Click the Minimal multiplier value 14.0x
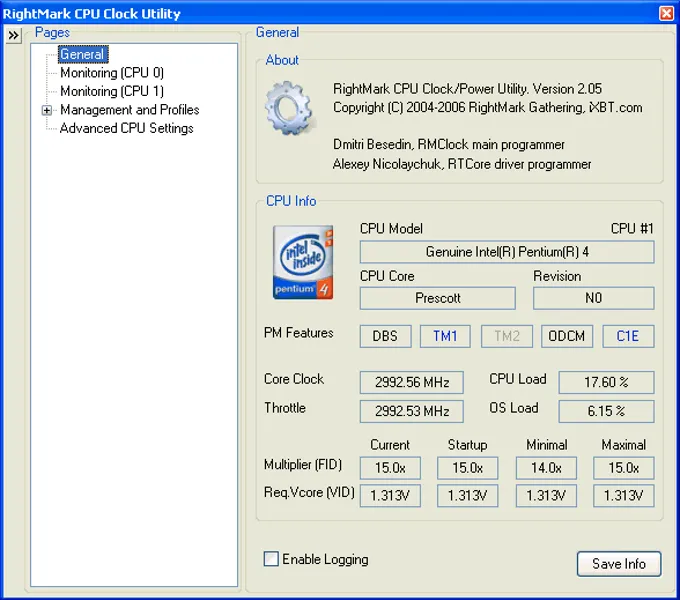 (546, 468)
